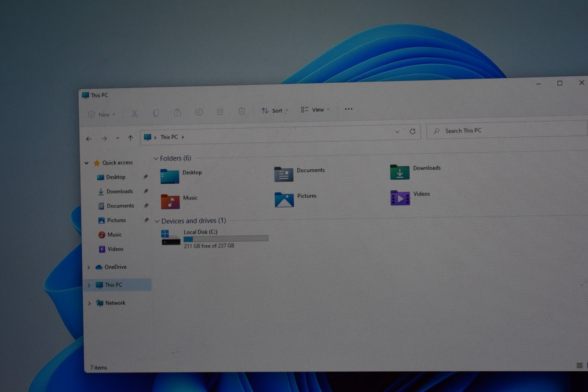Screen dimensions: 588x392
Task: Go forward with the right arrow
Action: pos(104,139)
